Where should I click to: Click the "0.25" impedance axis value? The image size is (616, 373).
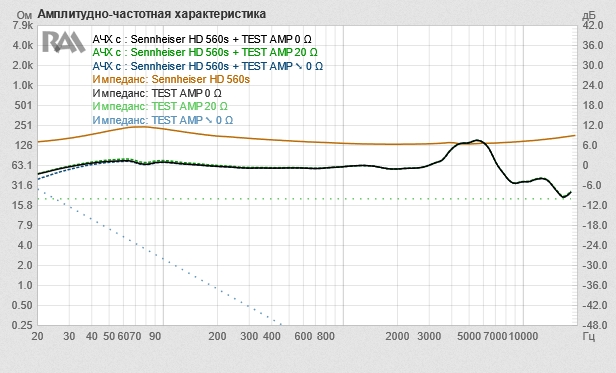(23, 325)
